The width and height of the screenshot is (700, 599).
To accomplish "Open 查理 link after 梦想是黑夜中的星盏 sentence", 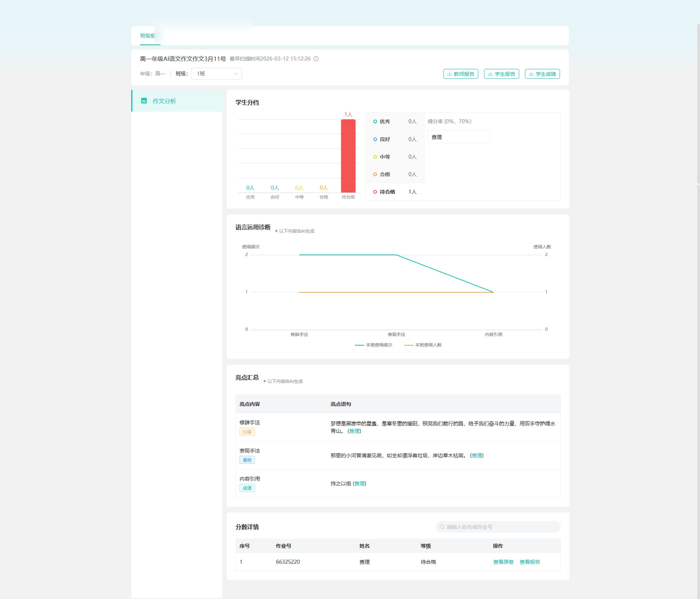I will point(354,431).
